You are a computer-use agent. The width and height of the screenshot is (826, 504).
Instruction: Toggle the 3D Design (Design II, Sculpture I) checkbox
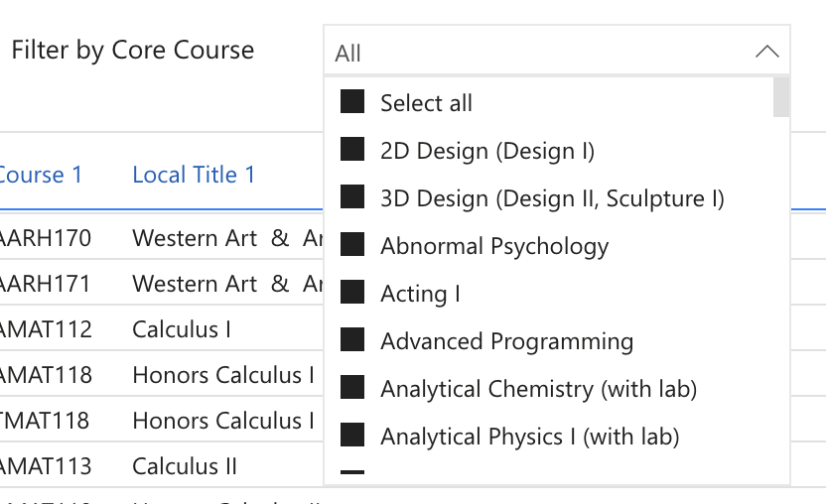(x=352, y=197)
